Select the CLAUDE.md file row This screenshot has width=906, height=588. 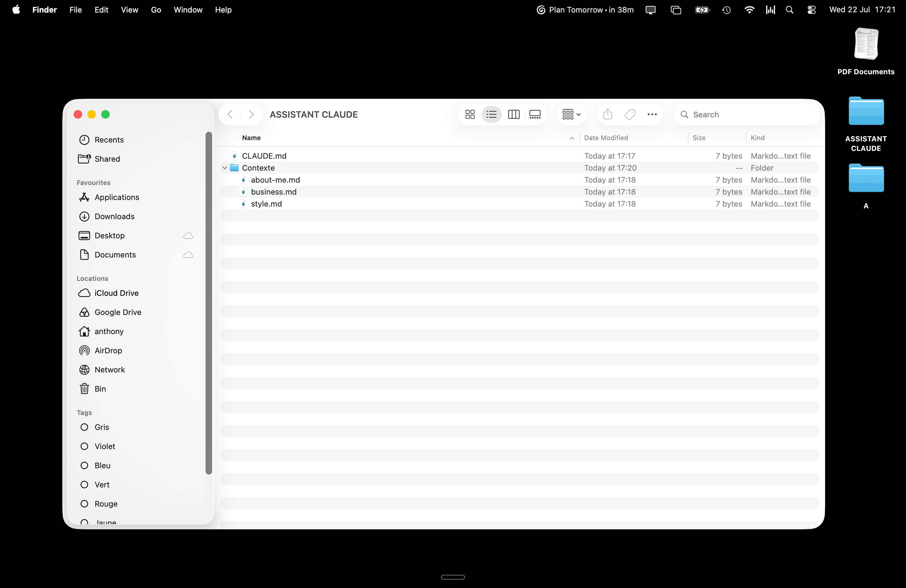click(x=519, y=156)
